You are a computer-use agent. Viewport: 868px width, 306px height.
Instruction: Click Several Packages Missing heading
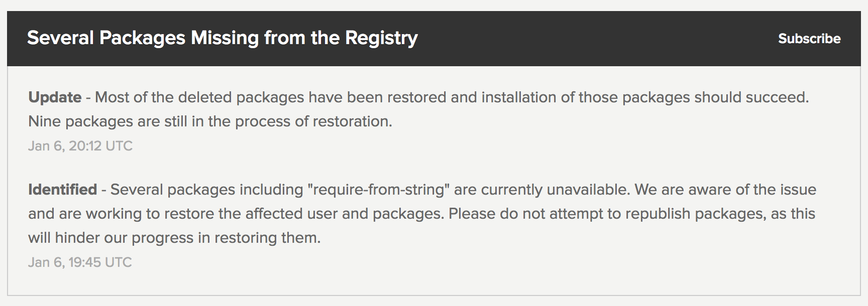click(223, 37)
